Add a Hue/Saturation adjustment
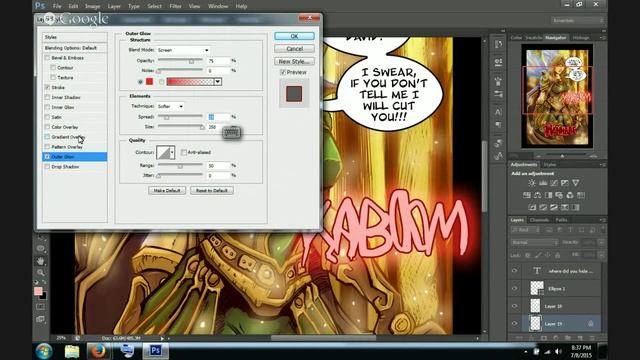 pyautogui.click(x=527, y=195)
